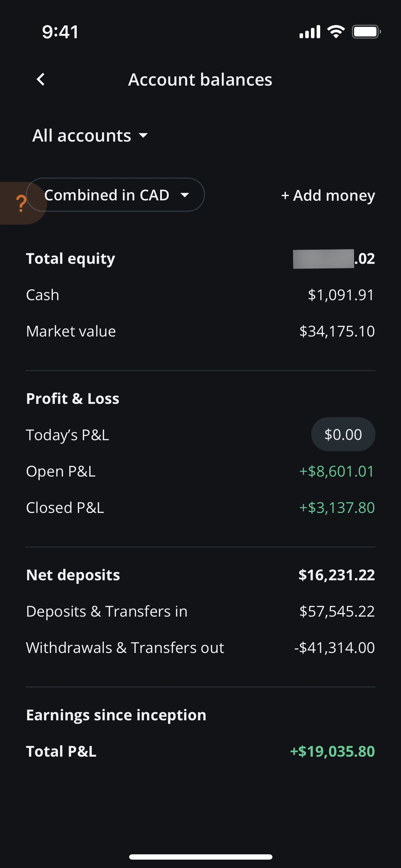Viewport: 401px width, 868px height.
Task: Tap the Today's P&L $0.00 pill
Action: tap(343, 434)
